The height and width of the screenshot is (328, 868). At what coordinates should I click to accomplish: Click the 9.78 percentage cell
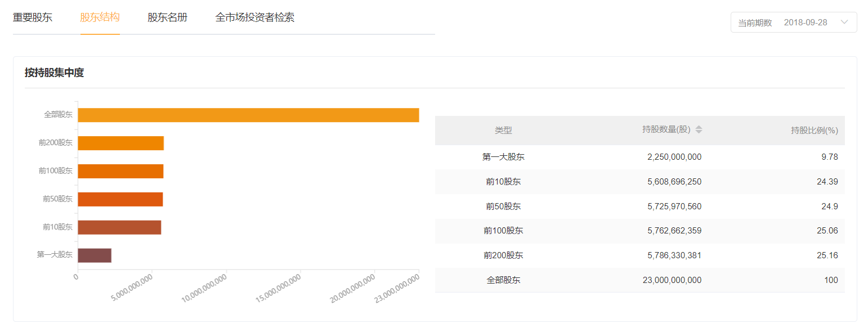coord(830,157)
